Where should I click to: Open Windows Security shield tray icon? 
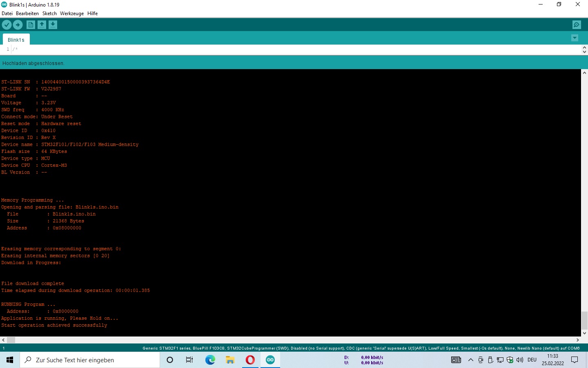tap(510, 360)
